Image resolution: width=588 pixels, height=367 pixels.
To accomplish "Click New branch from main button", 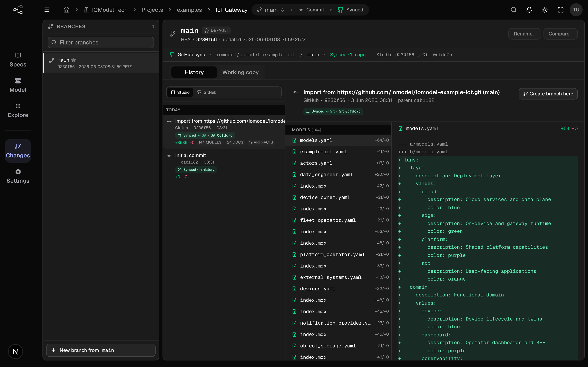I will [x=101, y=350].
